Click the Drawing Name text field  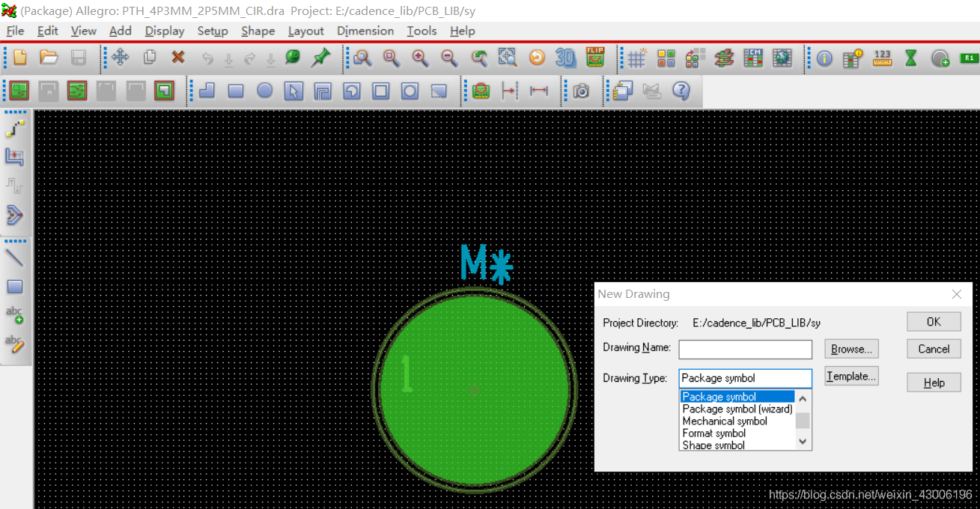(x=745, y=350)
